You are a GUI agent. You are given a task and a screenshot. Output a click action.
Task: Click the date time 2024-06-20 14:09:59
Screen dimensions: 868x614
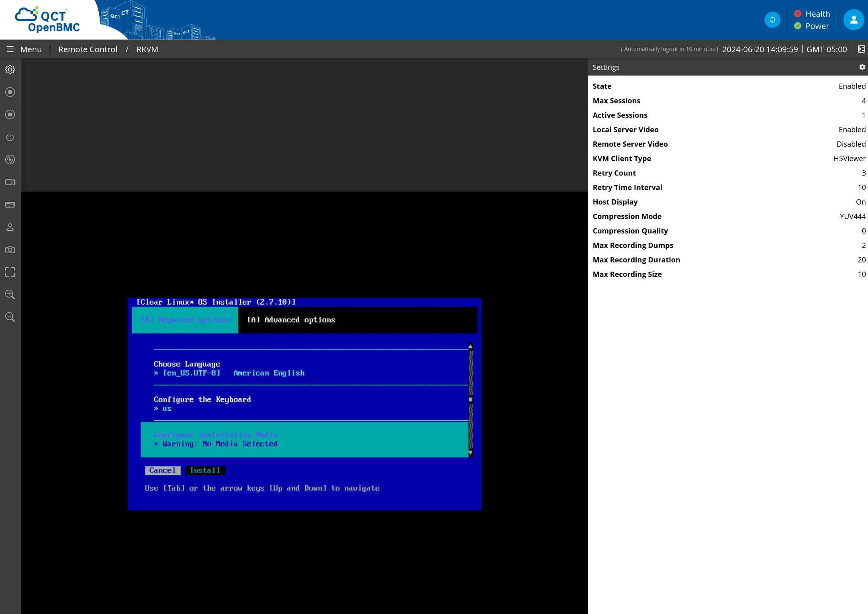tap(760, 49)
